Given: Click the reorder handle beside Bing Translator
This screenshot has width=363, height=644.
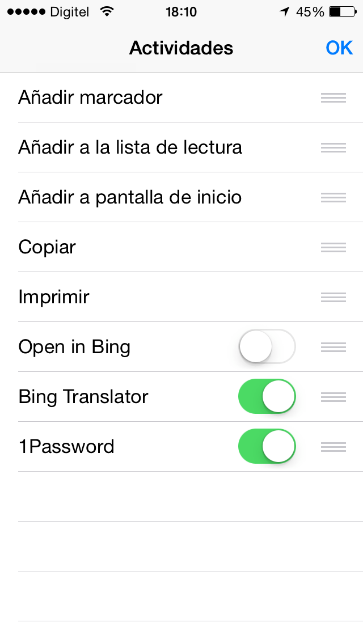Looking at the screenshot, I should (333, 397).
